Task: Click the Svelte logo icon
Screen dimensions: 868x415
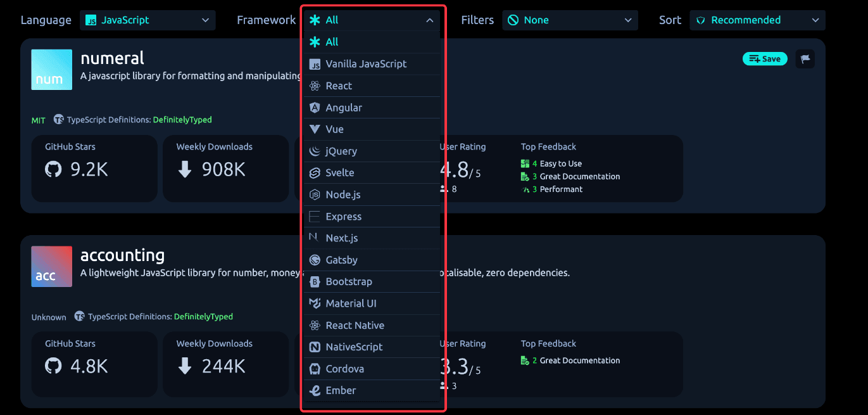Action: point(315,173)
